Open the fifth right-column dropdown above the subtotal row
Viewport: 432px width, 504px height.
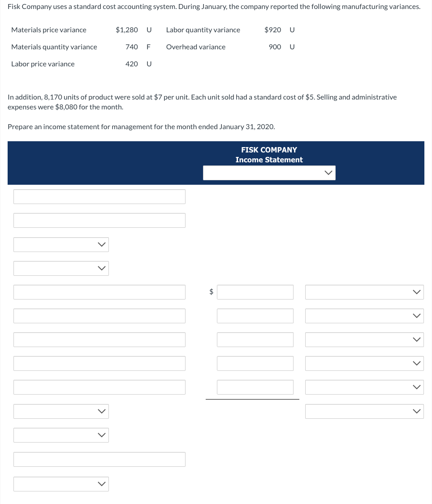pos(364,387)
